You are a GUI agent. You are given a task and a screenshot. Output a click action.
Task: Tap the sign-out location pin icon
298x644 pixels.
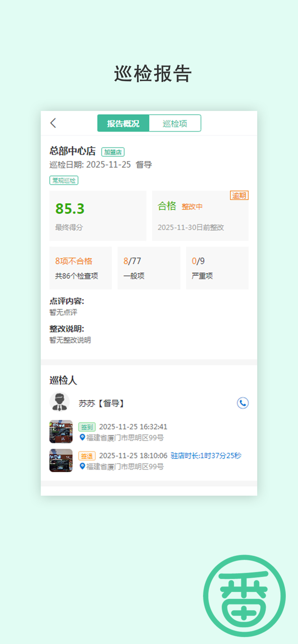coord(82,466)
